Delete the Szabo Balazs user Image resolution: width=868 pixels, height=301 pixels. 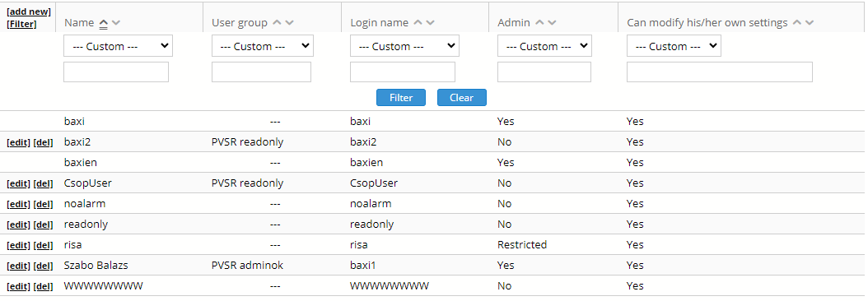click(43, 266)
